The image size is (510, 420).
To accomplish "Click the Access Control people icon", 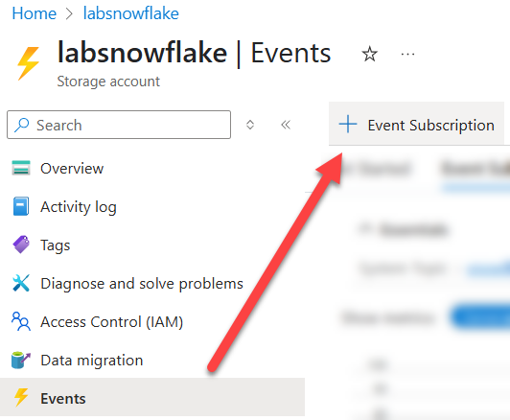I will [21, 321].
